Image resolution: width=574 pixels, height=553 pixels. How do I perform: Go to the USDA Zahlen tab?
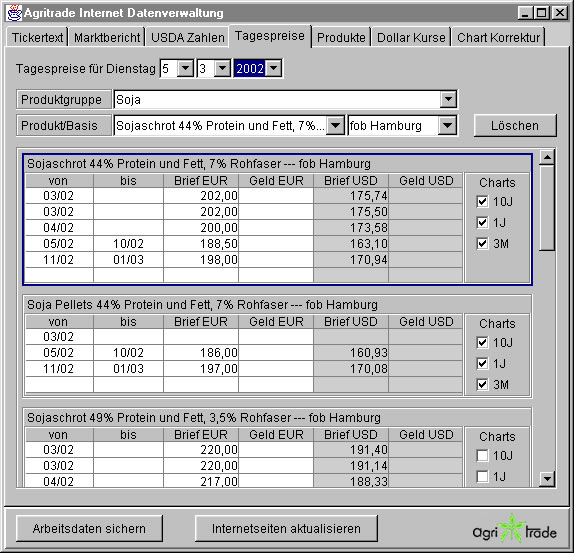(187, 37)
